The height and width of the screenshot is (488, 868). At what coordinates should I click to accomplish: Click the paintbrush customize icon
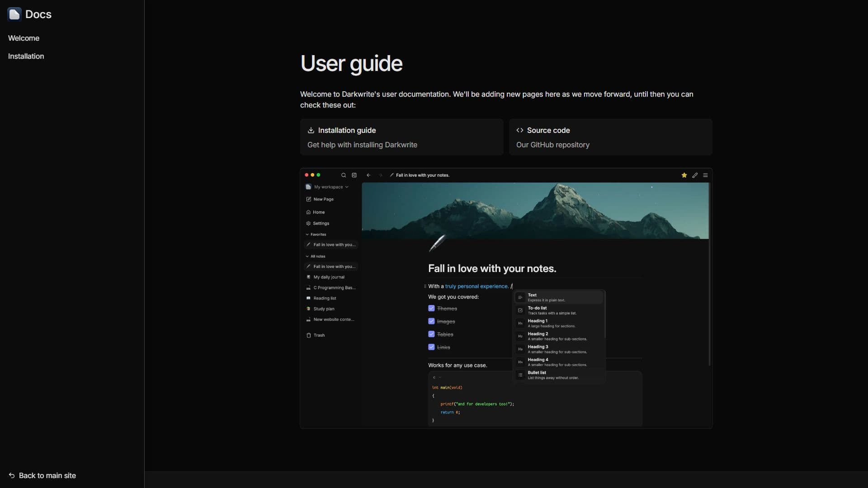tap(695, 175)
